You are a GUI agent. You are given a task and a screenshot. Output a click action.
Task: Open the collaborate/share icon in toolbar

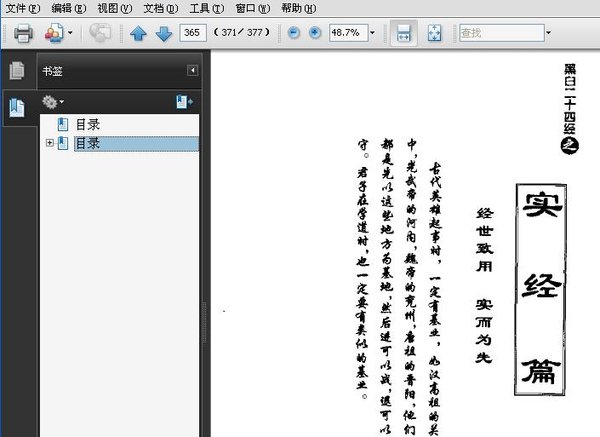tap(54, 33)
